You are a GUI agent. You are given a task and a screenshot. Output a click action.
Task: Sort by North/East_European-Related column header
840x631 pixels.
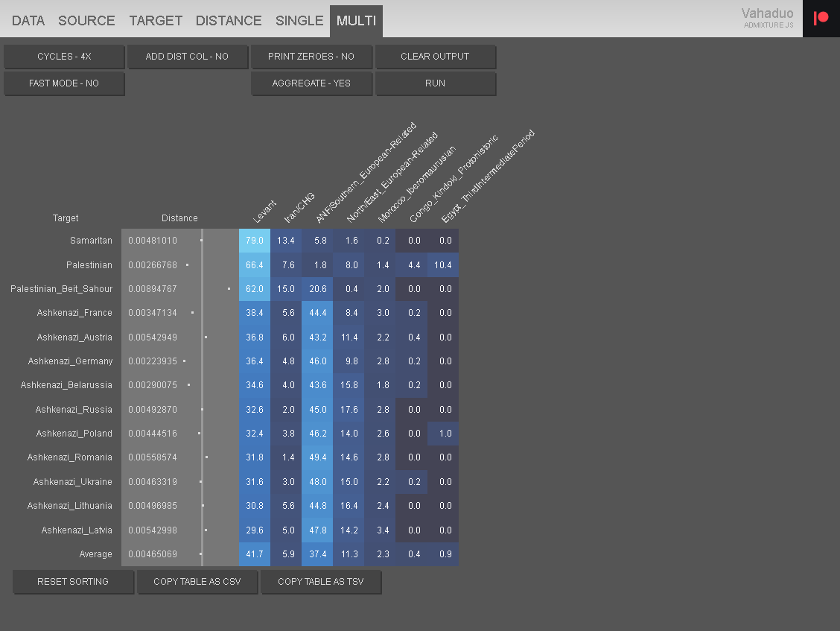[x=392, y=177]
